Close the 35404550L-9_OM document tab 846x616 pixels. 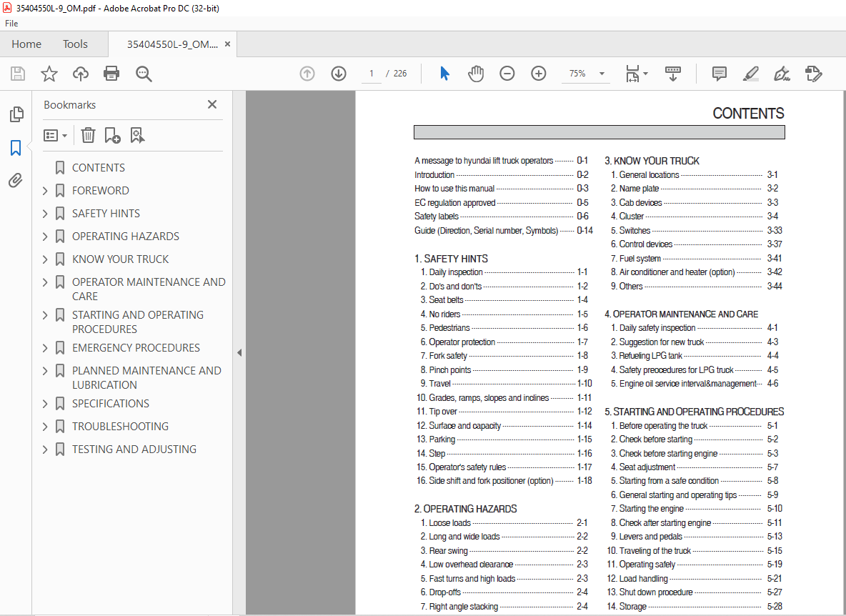(x=228, y=44)
